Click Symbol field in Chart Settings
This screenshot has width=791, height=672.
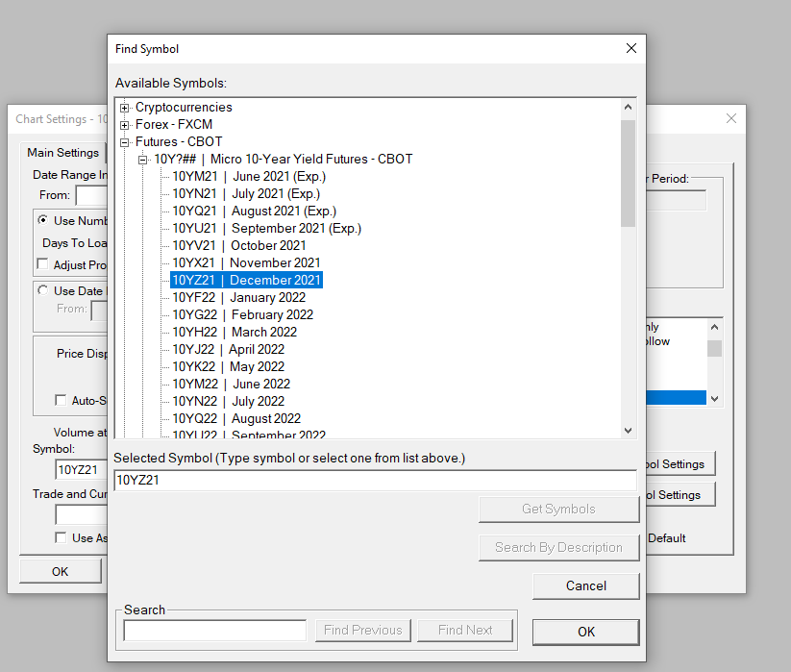(82, 470)
